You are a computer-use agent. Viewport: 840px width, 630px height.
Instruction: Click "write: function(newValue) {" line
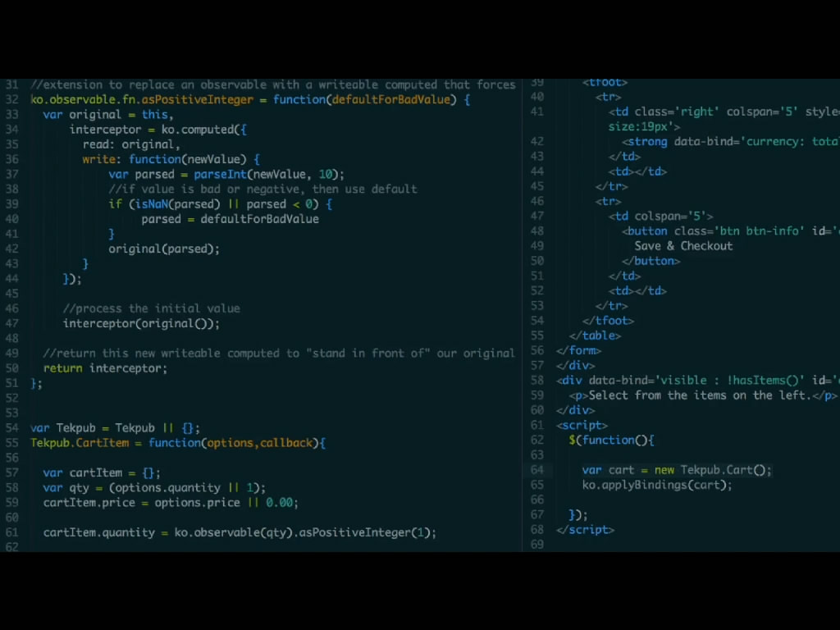(171, 160)
